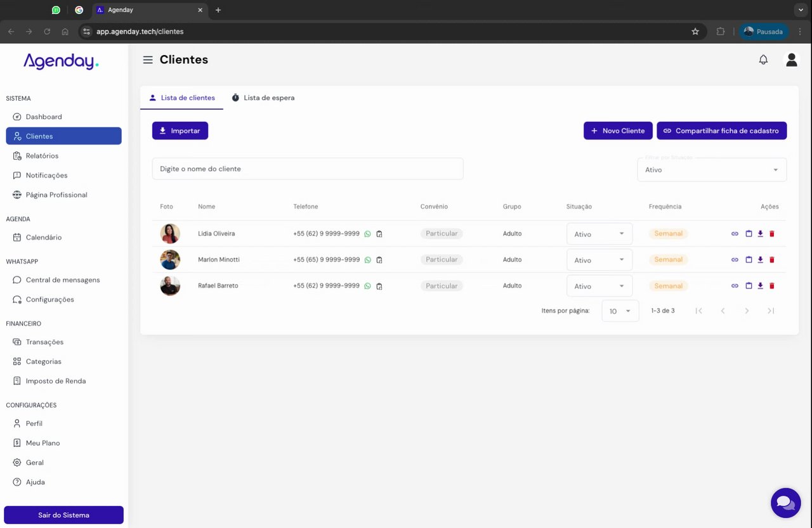
Task: Click the link icon in Lidia Oliveira's row
Action: [x=735, y=234]
